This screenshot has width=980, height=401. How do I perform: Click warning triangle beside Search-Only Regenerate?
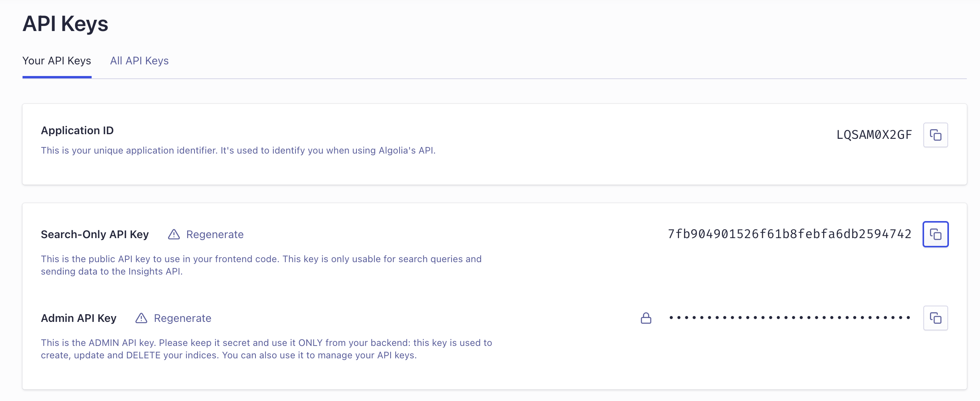[x=174, y=234]
